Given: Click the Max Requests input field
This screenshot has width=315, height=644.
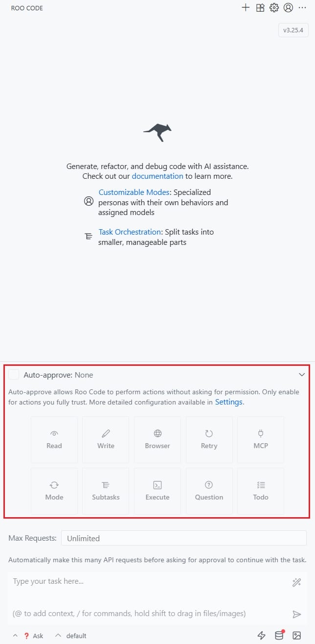Looking at the screenshot, I should [x=183, y=538].
